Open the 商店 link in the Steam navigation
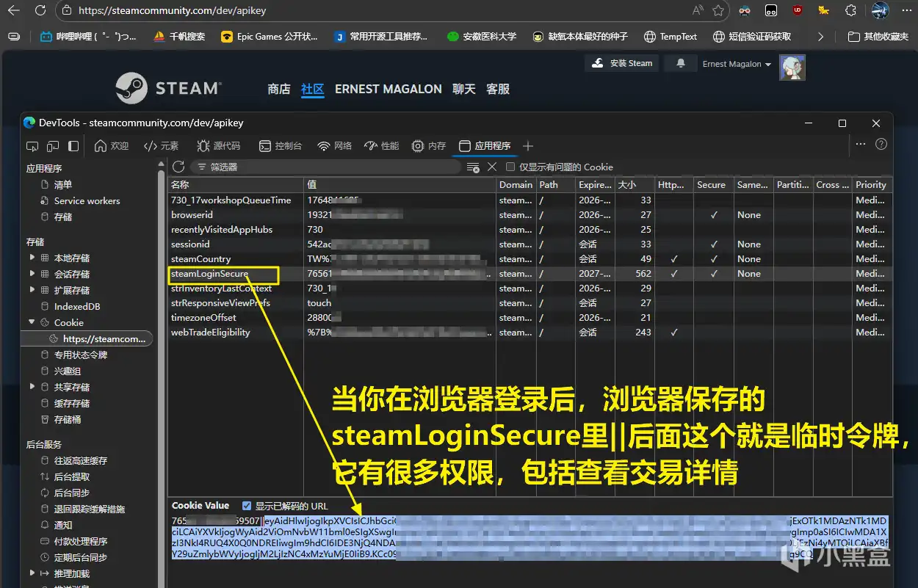Viewport: 918px width, 588px height. click(279, 89)
